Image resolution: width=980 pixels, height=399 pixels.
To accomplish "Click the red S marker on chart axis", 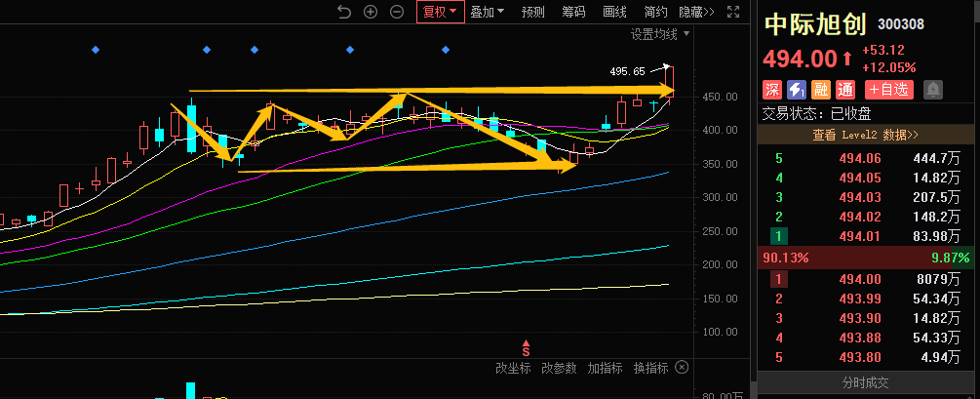I will tap(527, 346).
